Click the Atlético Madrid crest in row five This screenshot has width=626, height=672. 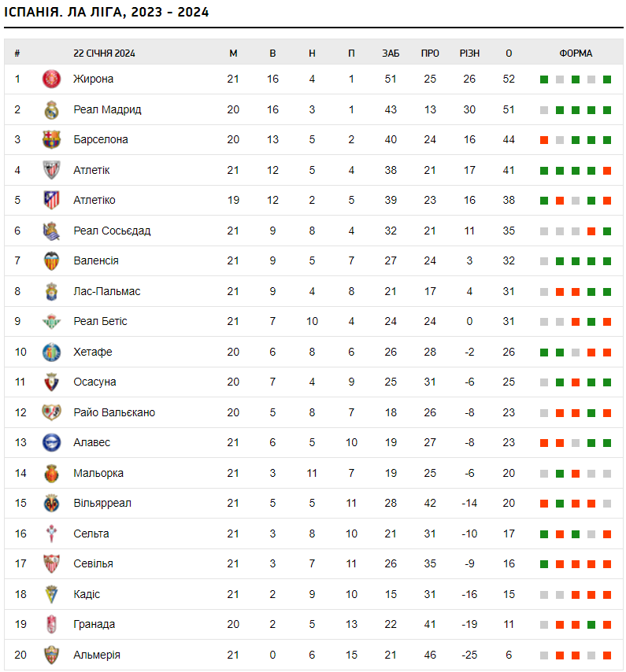51,201
